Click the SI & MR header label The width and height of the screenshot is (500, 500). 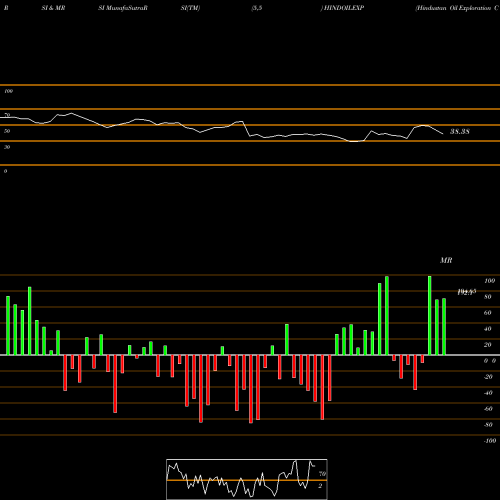point(53,8)
